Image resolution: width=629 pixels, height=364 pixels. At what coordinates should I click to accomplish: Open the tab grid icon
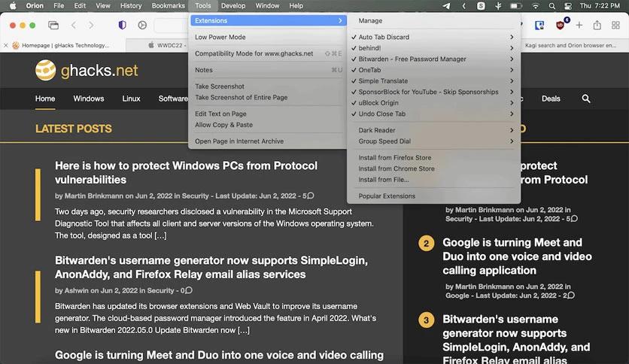(615, 26)
